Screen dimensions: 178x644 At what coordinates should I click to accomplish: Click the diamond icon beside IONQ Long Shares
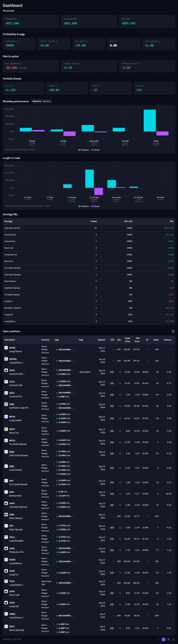click(24, 617)
